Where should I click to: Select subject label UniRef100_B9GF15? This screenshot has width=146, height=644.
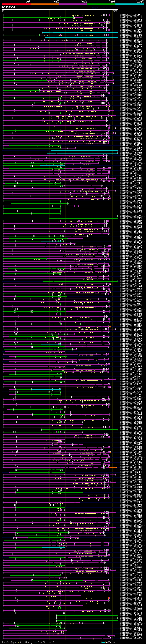(131, 48)
